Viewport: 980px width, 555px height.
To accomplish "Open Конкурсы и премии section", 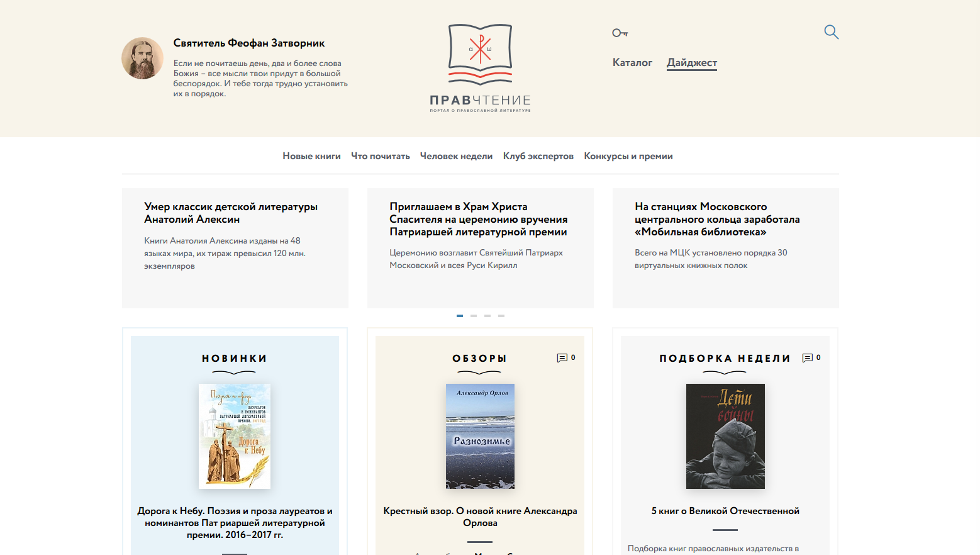I will [628, 156].
